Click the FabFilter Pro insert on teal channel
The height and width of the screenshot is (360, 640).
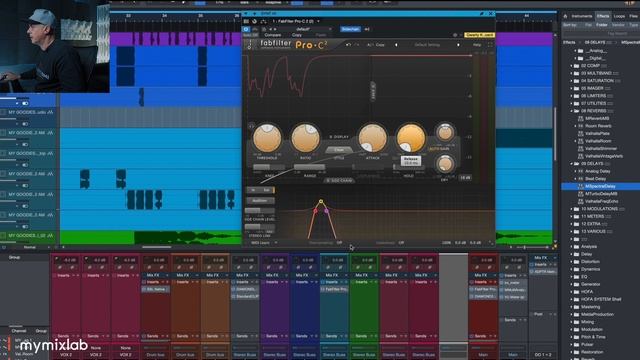[x=334, y=289]
